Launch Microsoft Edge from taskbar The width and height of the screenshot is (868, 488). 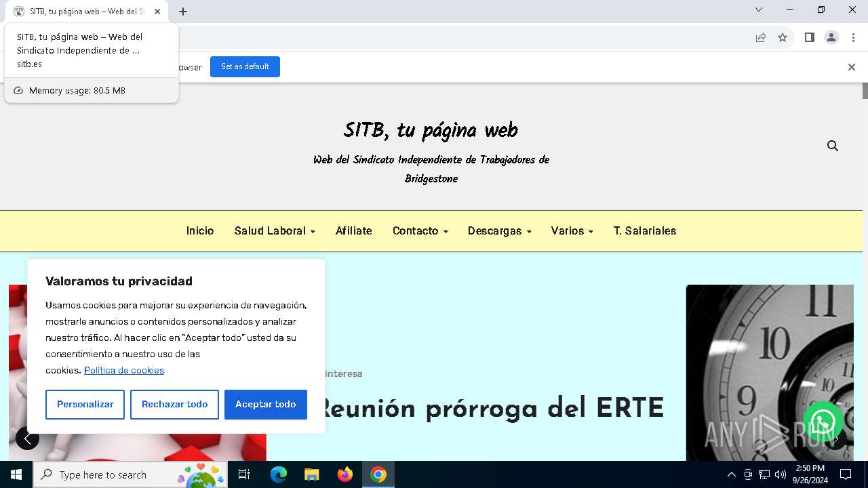pyautogui.click(x=279, y=474)
